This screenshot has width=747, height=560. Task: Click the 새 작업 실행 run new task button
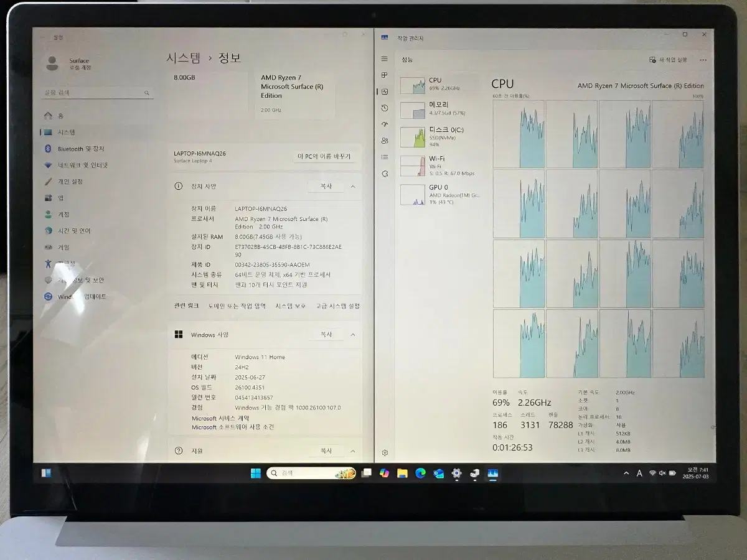[x=668, y=60]
